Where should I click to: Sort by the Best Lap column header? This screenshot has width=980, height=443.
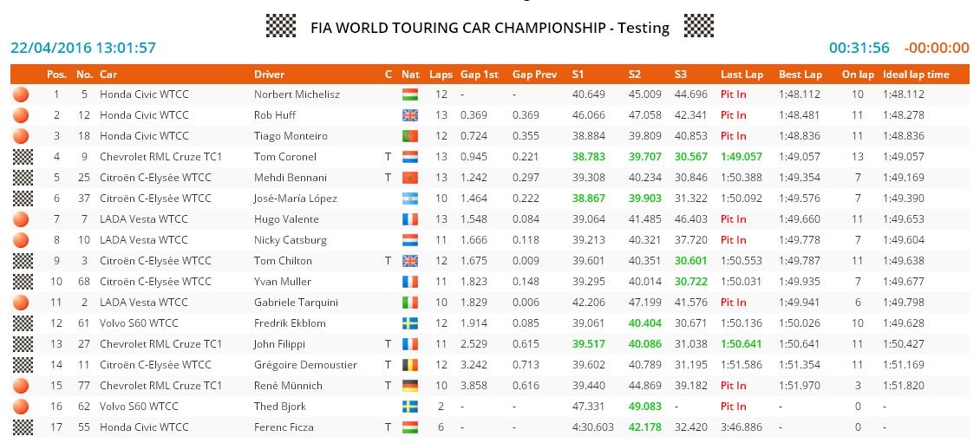coord(800,75)
